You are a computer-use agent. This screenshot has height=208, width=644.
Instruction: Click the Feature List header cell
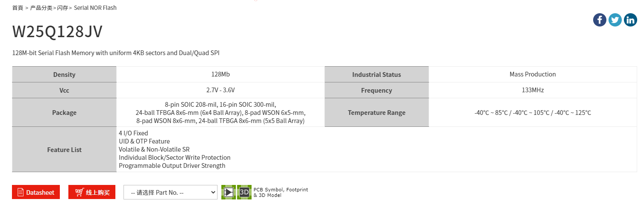point(64,150)
